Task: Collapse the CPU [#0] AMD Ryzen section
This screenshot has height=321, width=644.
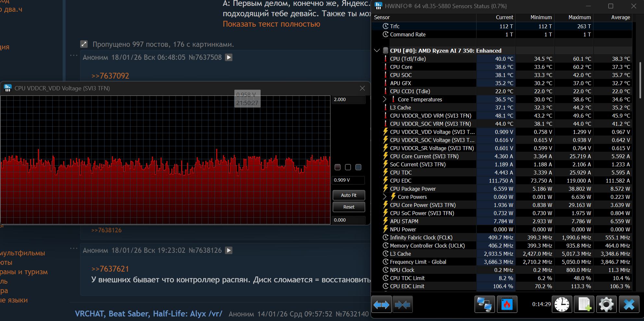Action: 377,50
